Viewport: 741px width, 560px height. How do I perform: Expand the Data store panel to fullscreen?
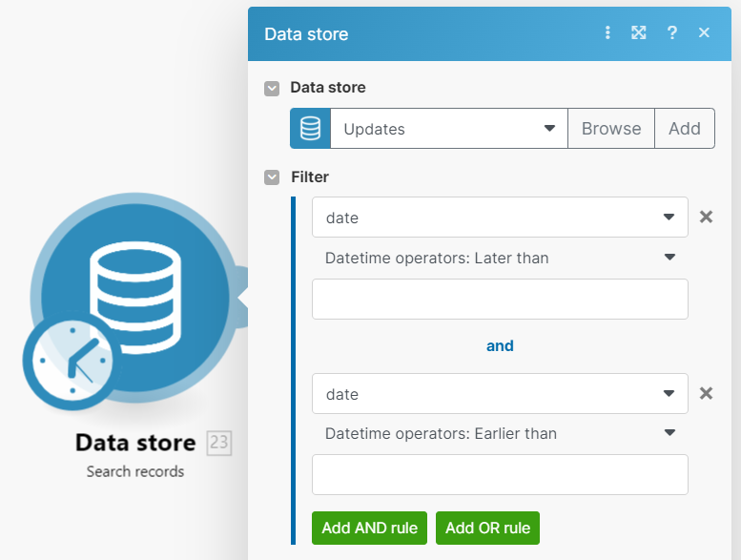pos(639,33)
